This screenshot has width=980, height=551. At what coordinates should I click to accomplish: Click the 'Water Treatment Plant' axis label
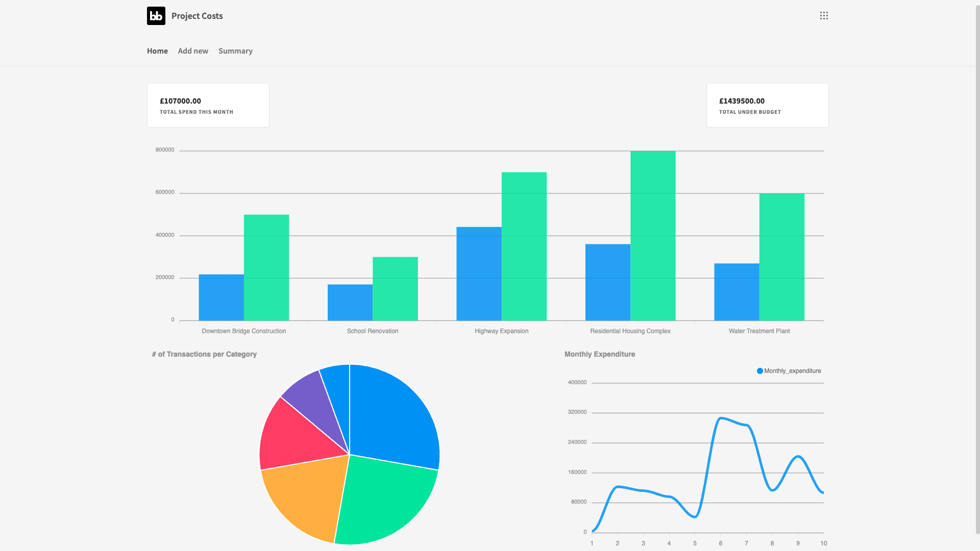(x=759, y=331)
